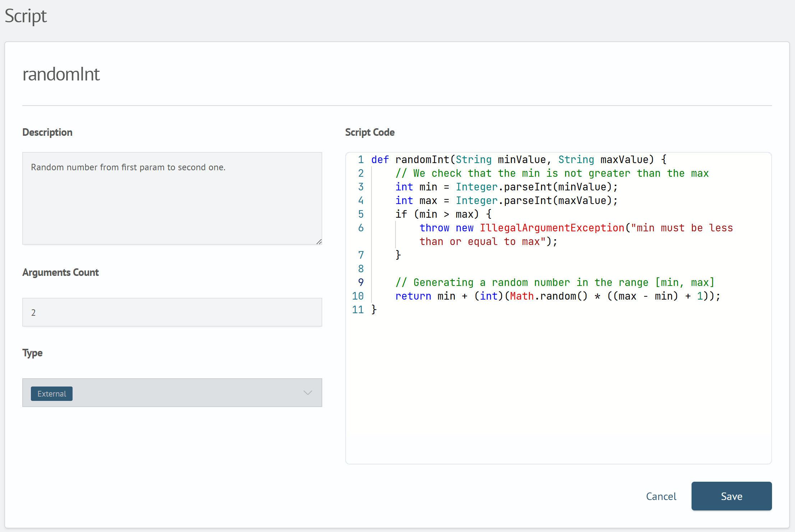The width and height of the screenshot is (795, 532).
Task: Click line number 10 in the code editor
Action: (358, 296)
